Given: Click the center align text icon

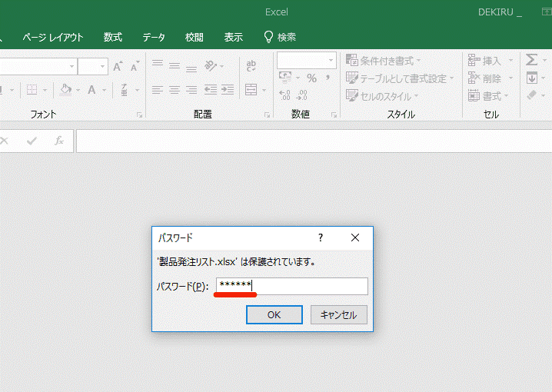Looking at the screenshot, I should click(174, 90).
